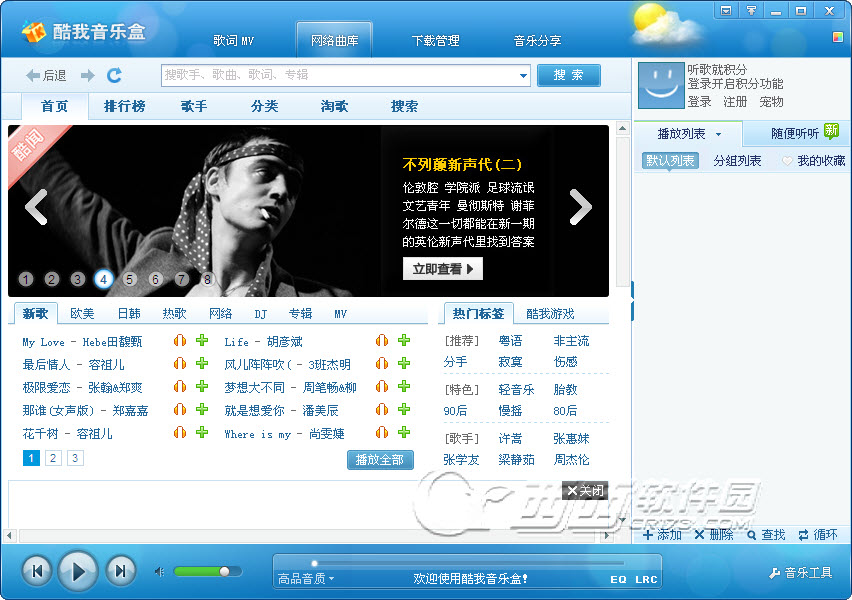852x600 pixels.
Task: Click the smiley user avatar
Action: tap(661, 85)
